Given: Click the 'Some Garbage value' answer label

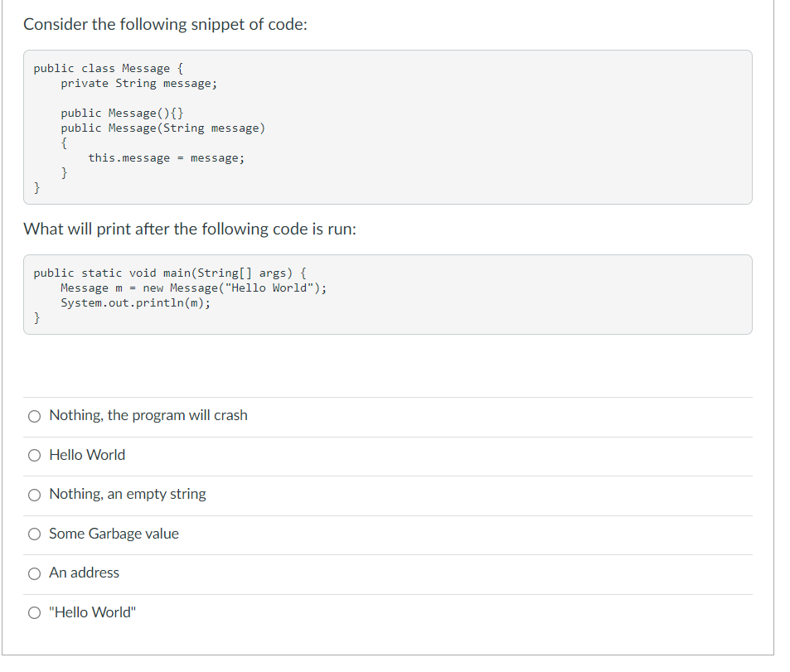Looking at the screenshot, I should point(114,534).
